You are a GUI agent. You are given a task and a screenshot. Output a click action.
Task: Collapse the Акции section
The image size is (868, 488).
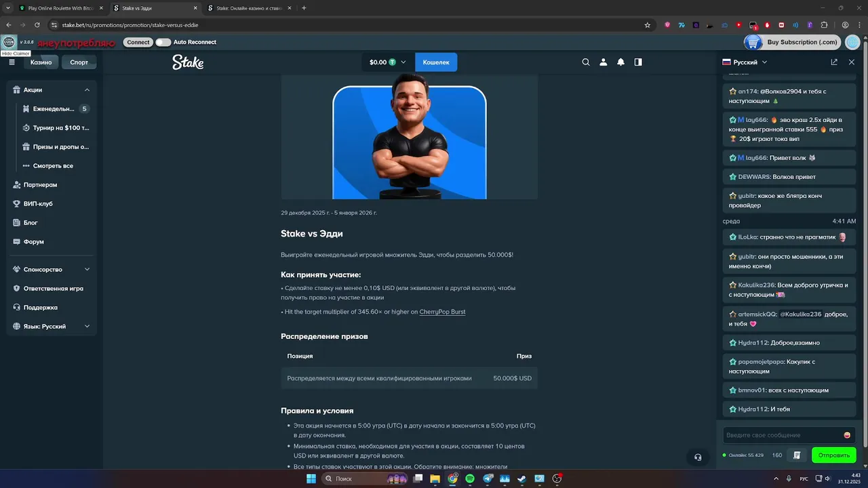[87, 89]
